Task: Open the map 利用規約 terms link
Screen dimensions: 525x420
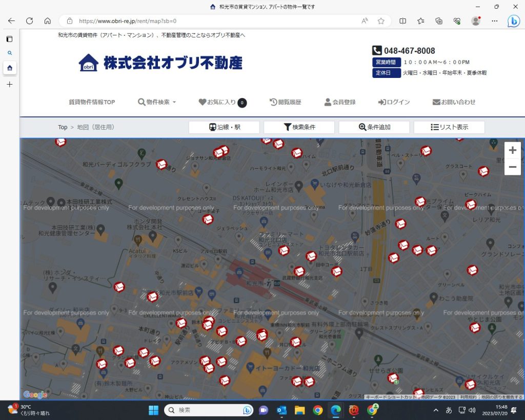Action: point(468,397)
